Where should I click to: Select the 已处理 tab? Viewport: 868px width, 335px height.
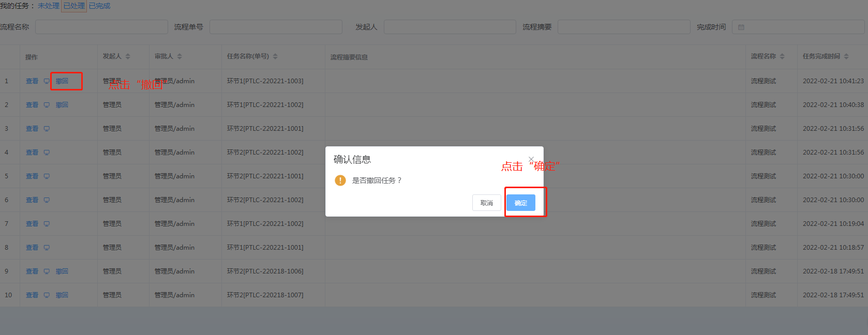74,6
